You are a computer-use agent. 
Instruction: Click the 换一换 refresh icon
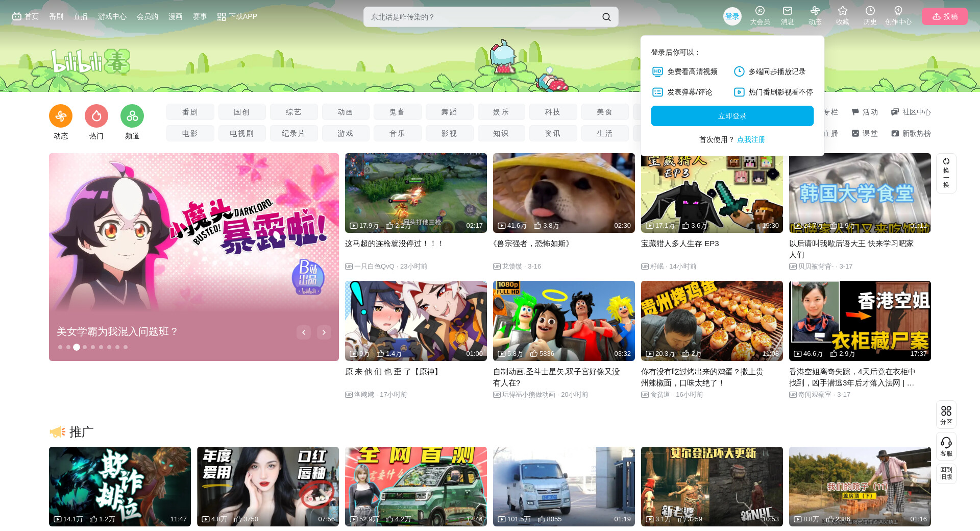946,173
